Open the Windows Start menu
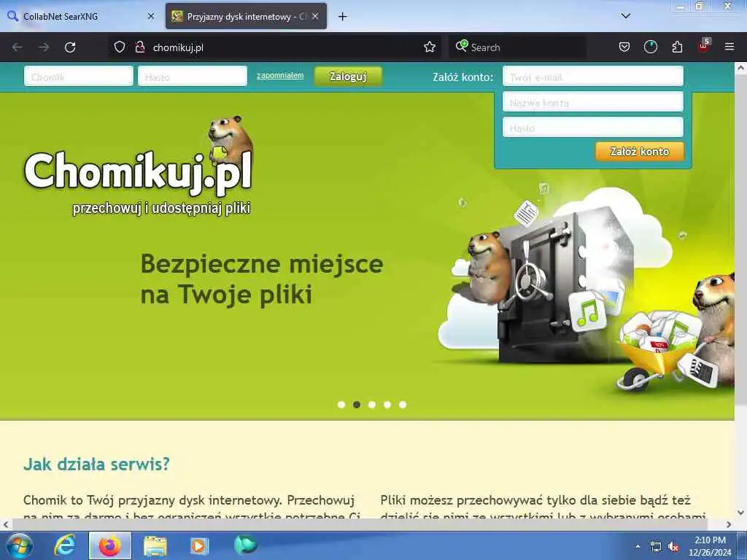 [x=19, y=545]
